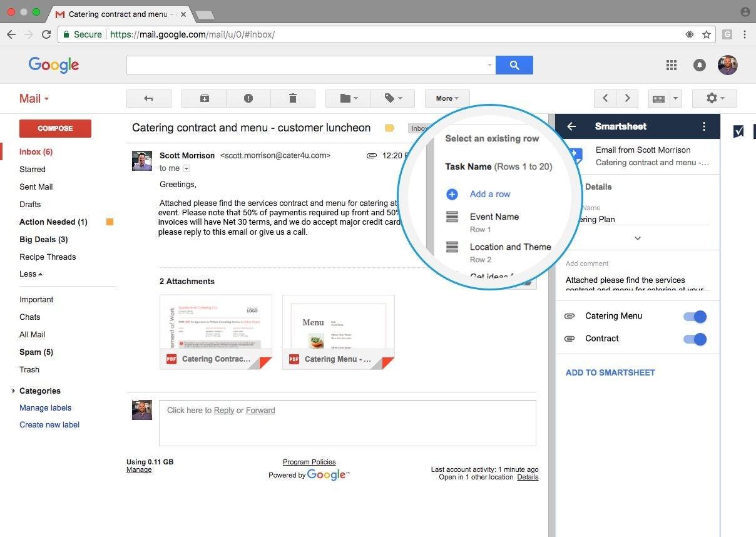The image size is (756, 537).
Task: Open the Smartsheet panel overflow menu
Action: (704, 126)
